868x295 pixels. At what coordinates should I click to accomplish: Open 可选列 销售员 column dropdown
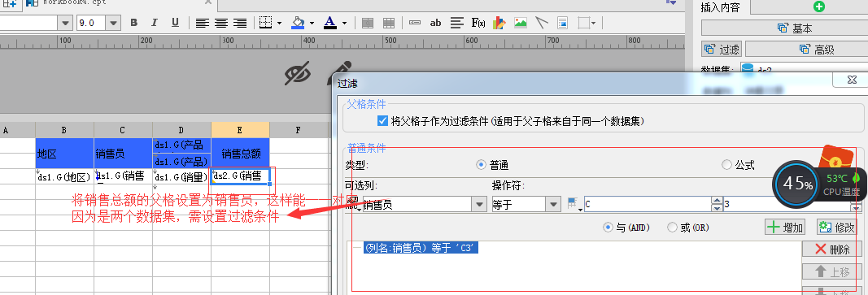[x=479, y=205]
